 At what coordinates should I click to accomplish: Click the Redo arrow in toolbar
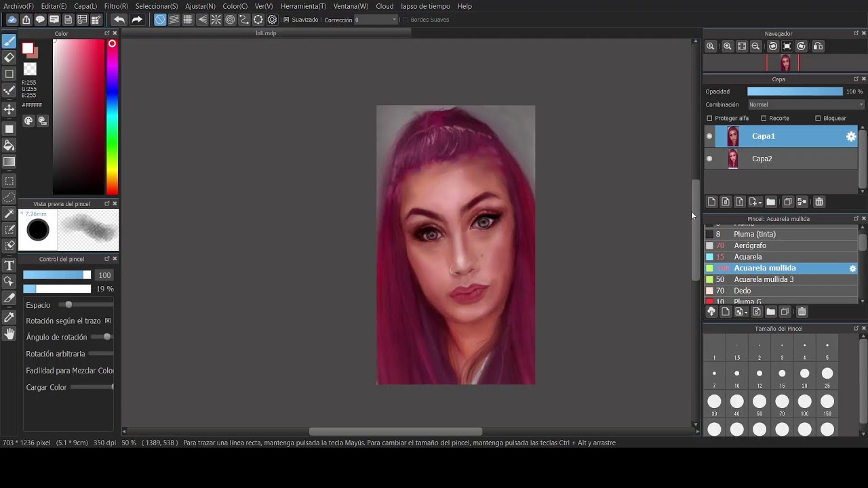[x=136, y=20]
